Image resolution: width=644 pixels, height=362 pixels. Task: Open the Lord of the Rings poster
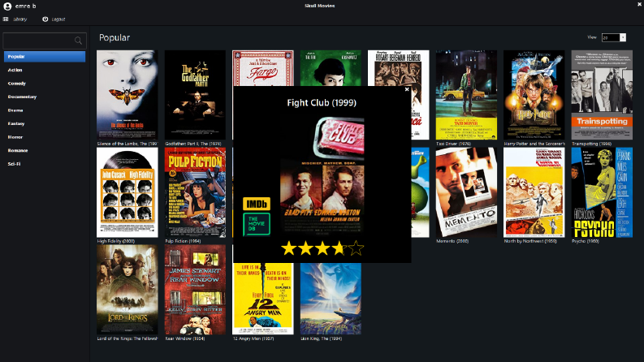[x=128, y=290]
